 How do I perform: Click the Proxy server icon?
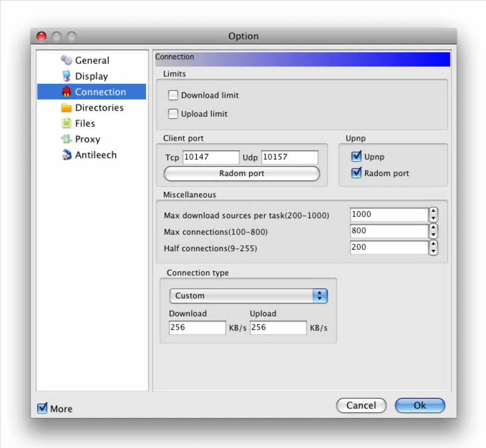[66, 139]
